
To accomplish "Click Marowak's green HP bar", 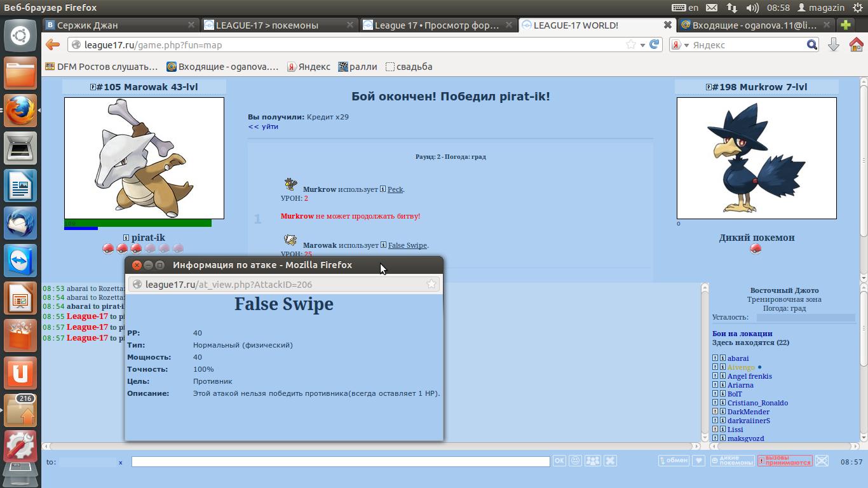I will (x=138, y=223).
